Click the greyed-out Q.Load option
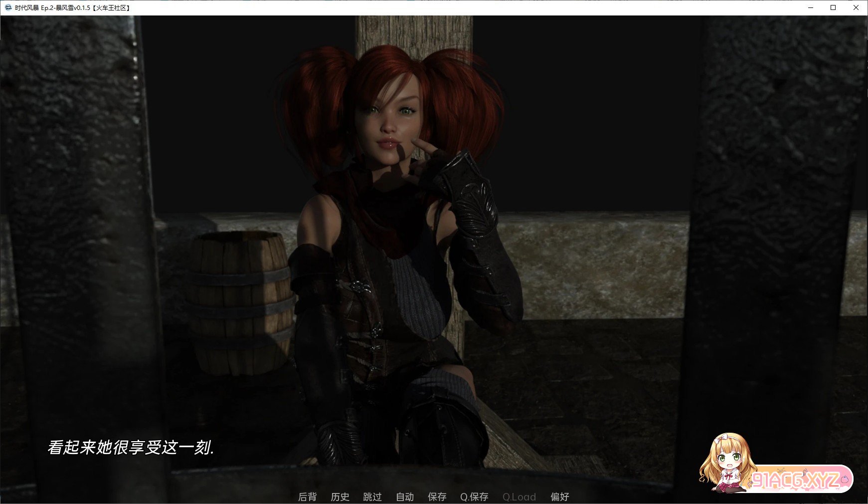 point(519,497)
